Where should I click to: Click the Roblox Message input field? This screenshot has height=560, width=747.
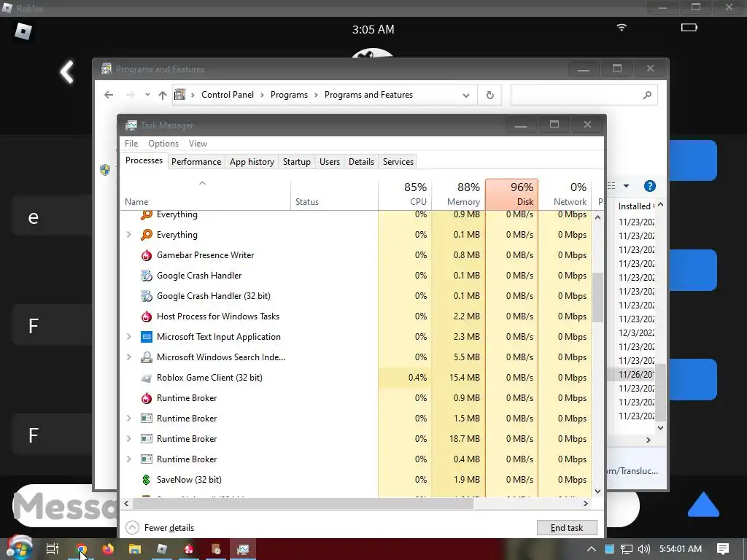coord(65,506)
